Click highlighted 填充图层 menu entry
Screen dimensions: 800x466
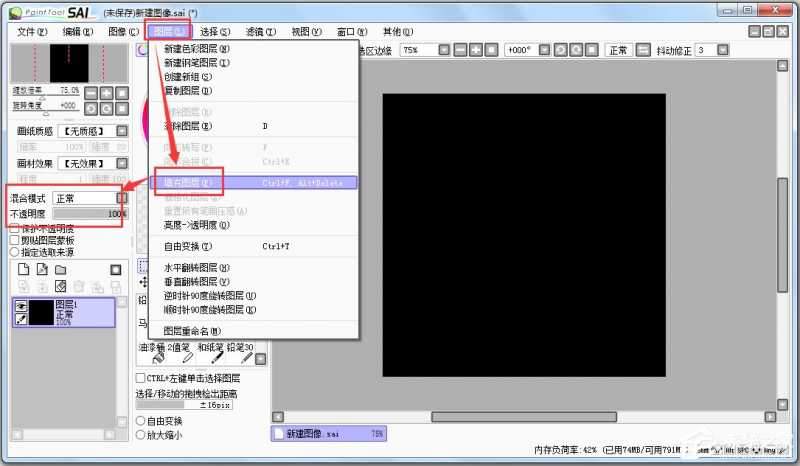pyautogui.click(x=254, y=183)
